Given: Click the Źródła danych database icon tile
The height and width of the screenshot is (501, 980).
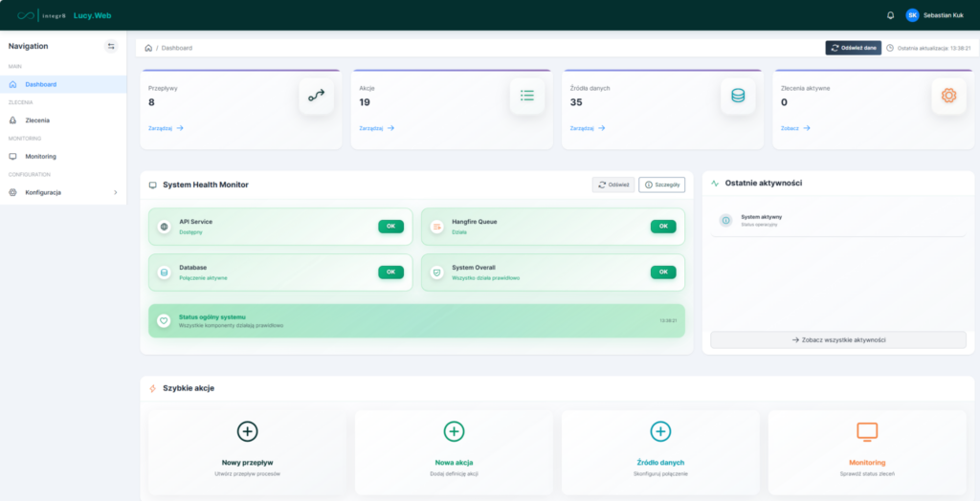Looking at the screenshot, I should point(738,96).
